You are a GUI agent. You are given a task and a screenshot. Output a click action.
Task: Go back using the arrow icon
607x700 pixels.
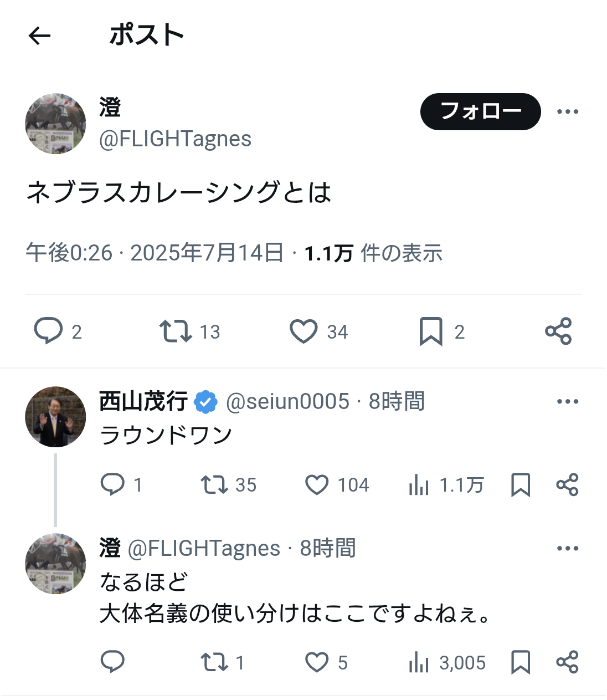[39, 36]
